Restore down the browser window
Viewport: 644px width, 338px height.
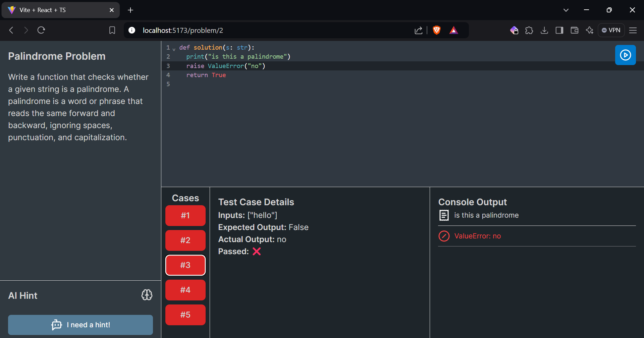[x=609, y=10]
